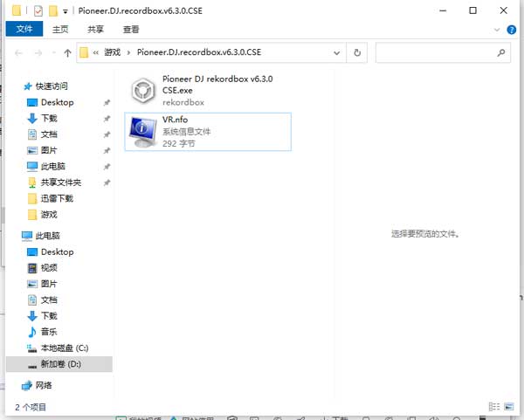
Task: Click the VR.nfo system info icon
Action: (143, 132)
